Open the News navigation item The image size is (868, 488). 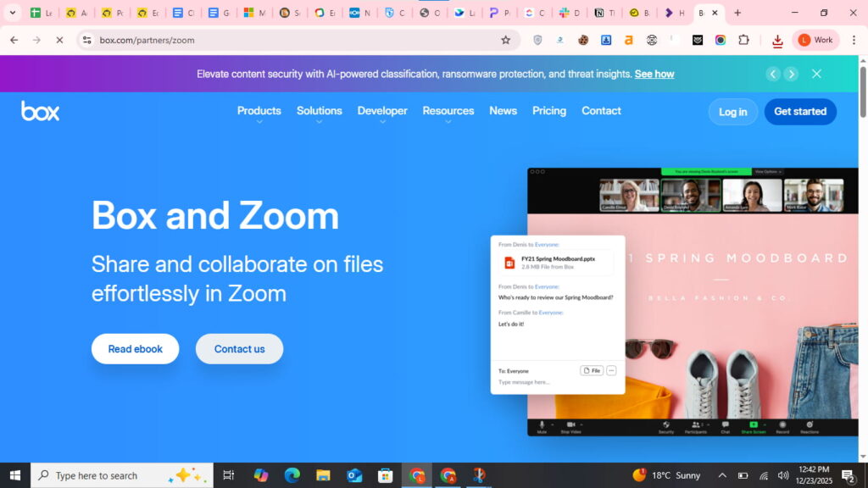click(503, 111)
